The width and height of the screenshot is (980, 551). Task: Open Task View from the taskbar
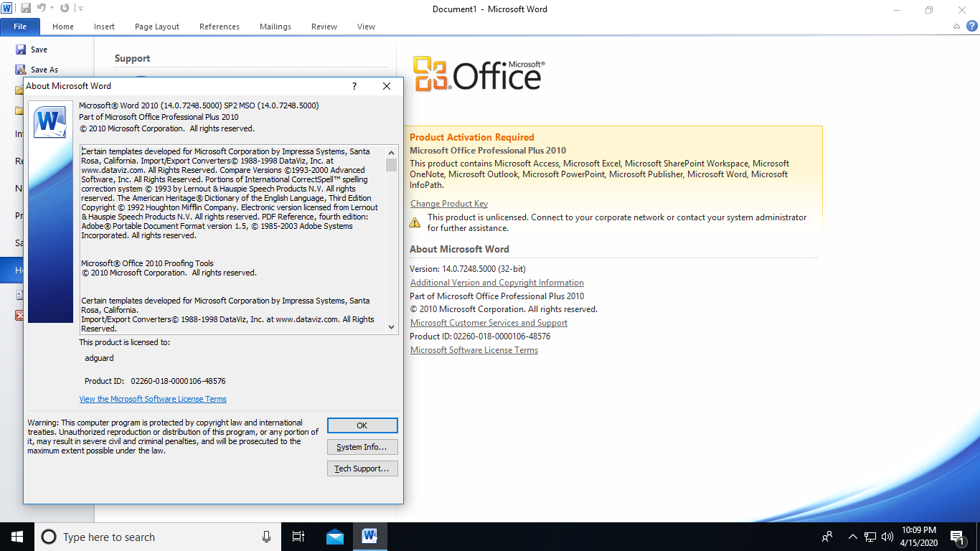click(298, 537)
